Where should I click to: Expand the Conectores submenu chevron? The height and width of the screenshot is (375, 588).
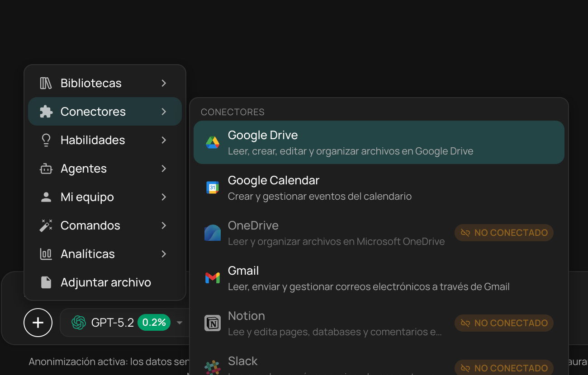click(164, 112)
